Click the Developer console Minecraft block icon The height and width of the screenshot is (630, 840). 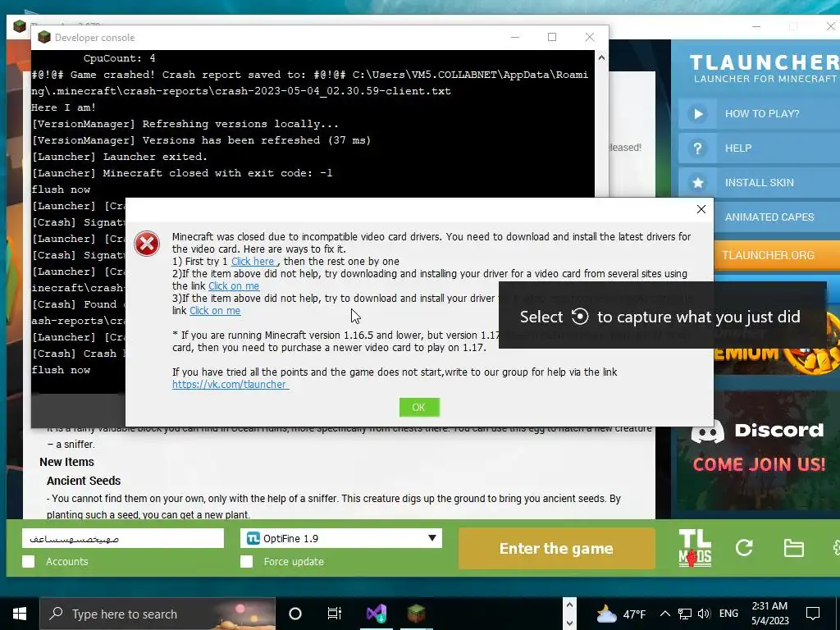coord(44,37)
